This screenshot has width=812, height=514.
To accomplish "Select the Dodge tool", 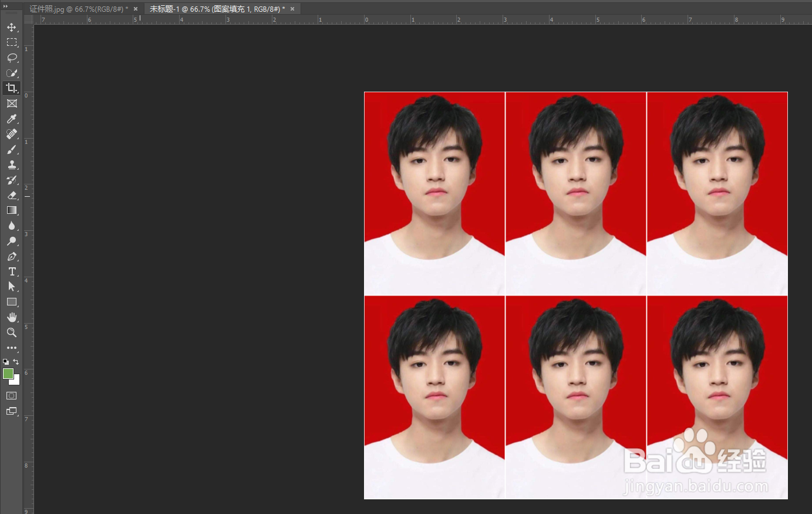I will tap(12, 241).
